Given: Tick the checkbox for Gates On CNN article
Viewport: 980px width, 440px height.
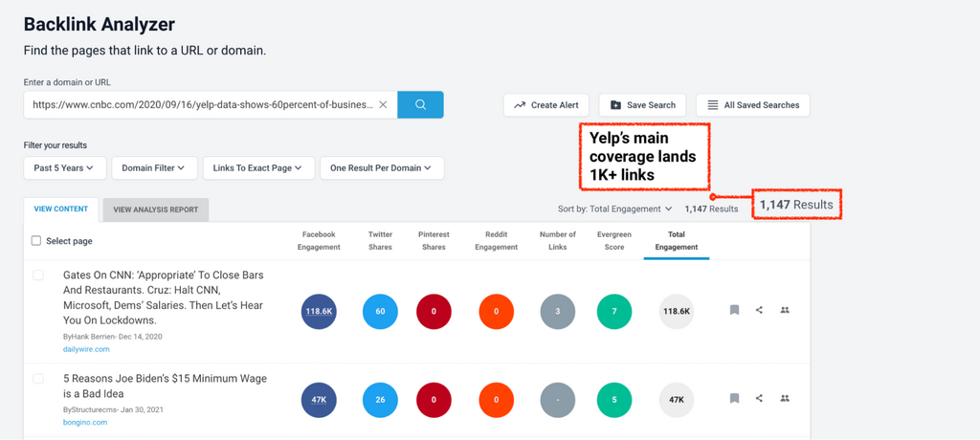Looking at the screenshot, I should [38, 275].
